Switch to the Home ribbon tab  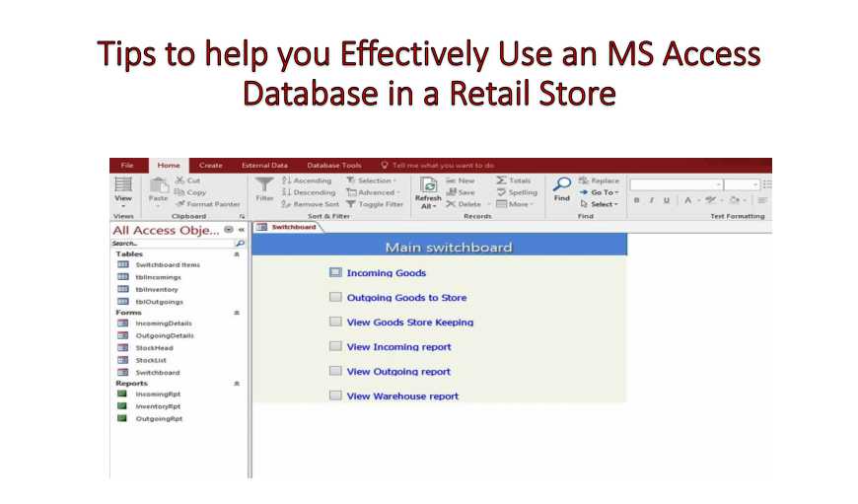tap(169, 166)
